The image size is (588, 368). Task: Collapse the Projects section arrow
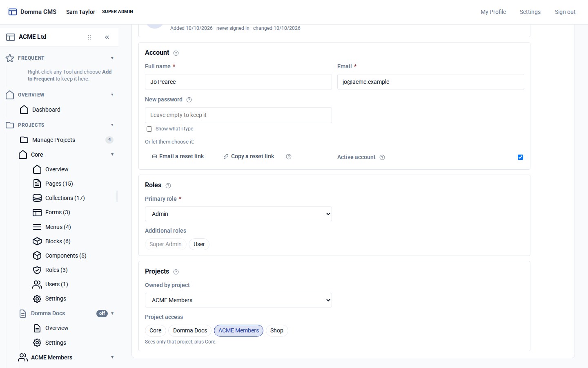point(112,125)
